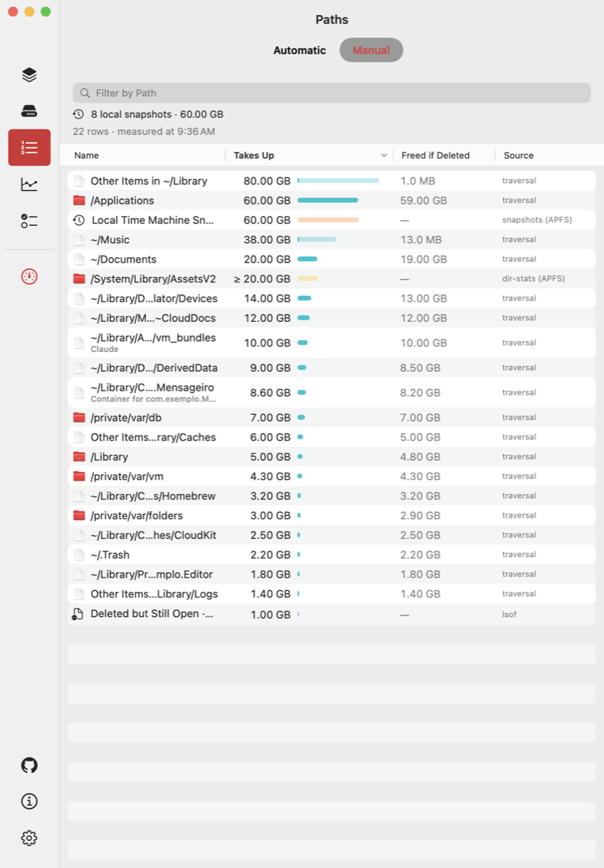This screenshot has width=604, height=868.
Task: Click the /private/var/vm folder icon
Action: 79,476
